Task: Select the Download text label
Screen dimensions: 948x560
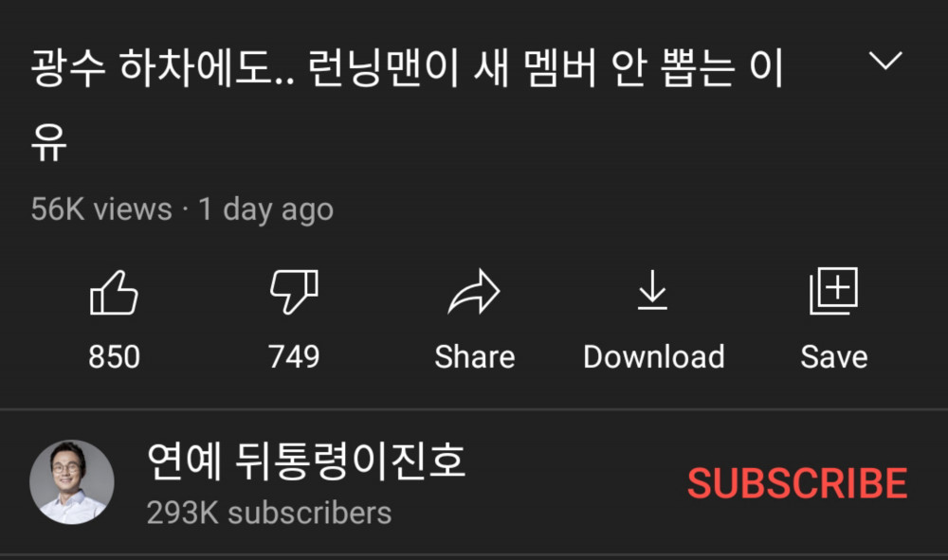Action: click(x=653, y=356)
